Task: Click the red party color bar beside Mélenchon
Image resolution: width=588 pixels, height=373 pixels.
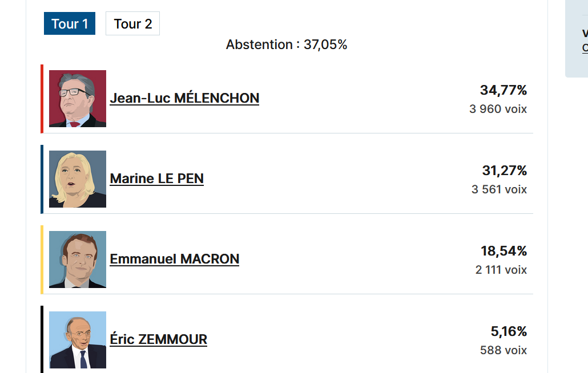Action: pos(42,99)
